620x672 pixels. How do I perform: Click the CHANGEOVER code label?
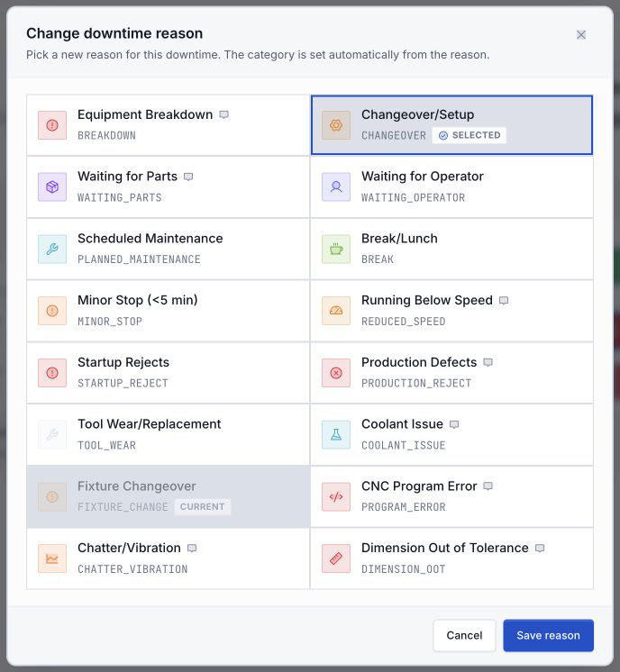click(394, 135)
